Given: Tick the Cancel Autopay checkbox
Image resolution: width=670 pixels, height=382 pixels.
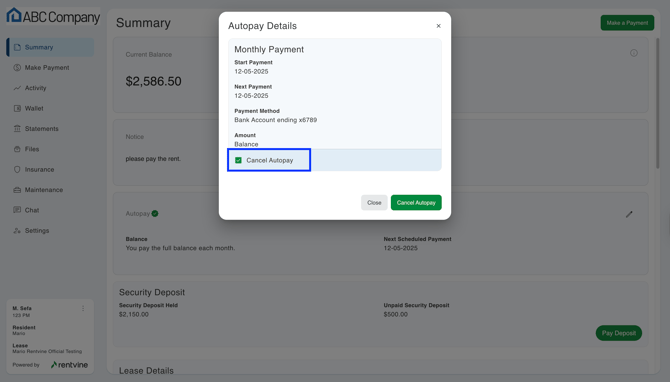Looking at the screenshot, I should (238, 160).
